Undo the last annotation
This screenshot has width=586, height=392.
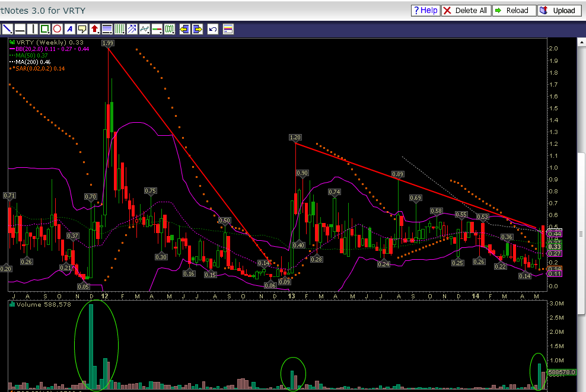(213, 29)
